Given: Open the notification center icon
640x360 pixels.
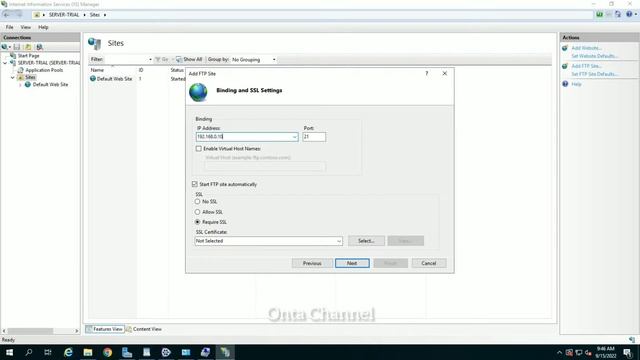Looking at the screenshot, I should click(x=628, y=353).
